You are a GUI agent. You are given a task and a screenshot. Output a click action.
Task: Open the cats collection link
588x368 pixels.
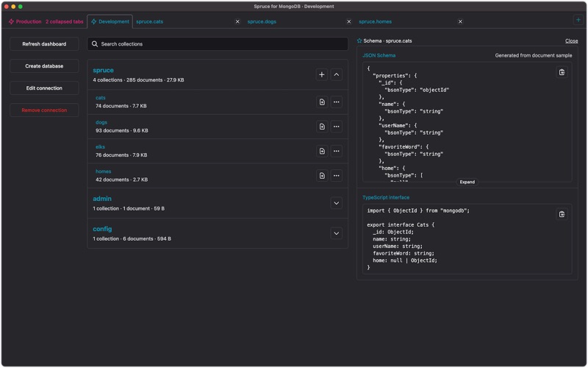tap(101, 98)
